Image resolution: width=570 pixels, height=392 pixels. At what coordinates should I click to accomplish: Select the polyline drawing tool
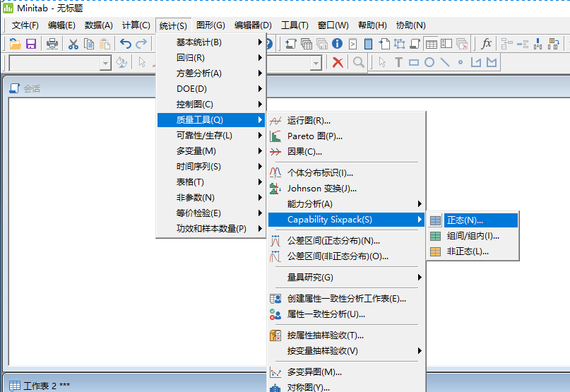pos(476,63)
